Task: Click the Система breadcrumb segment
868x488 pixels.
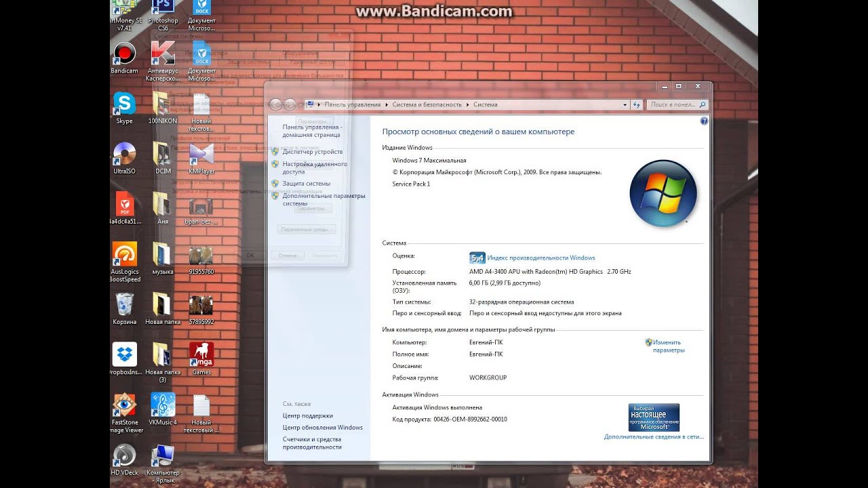Action: coord(486,105)
